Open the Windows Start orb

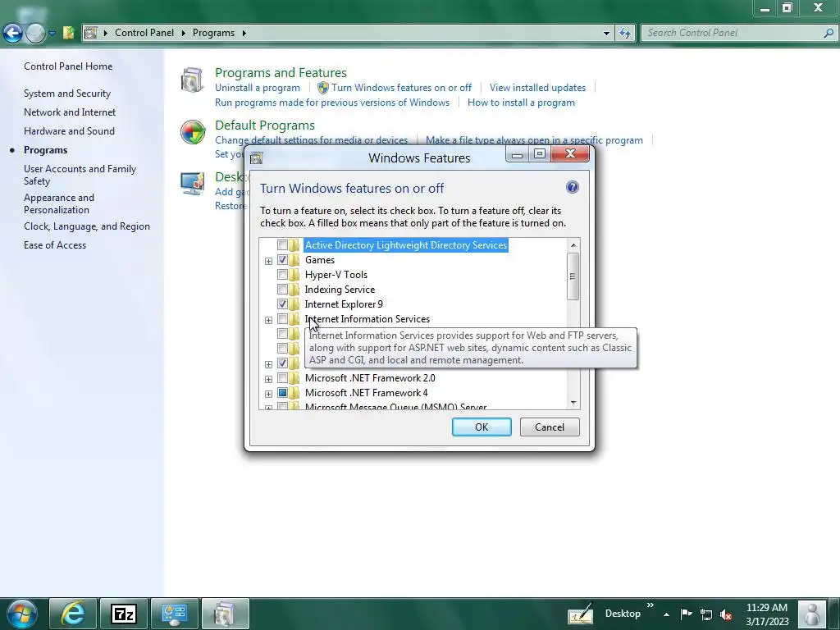coord(22,614)
